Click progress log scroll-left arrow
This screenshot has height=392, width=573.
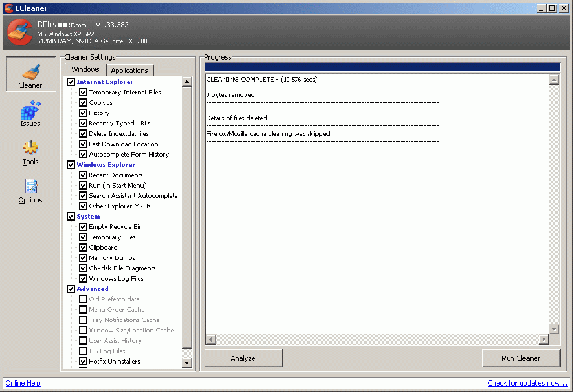tap(211, 340)
